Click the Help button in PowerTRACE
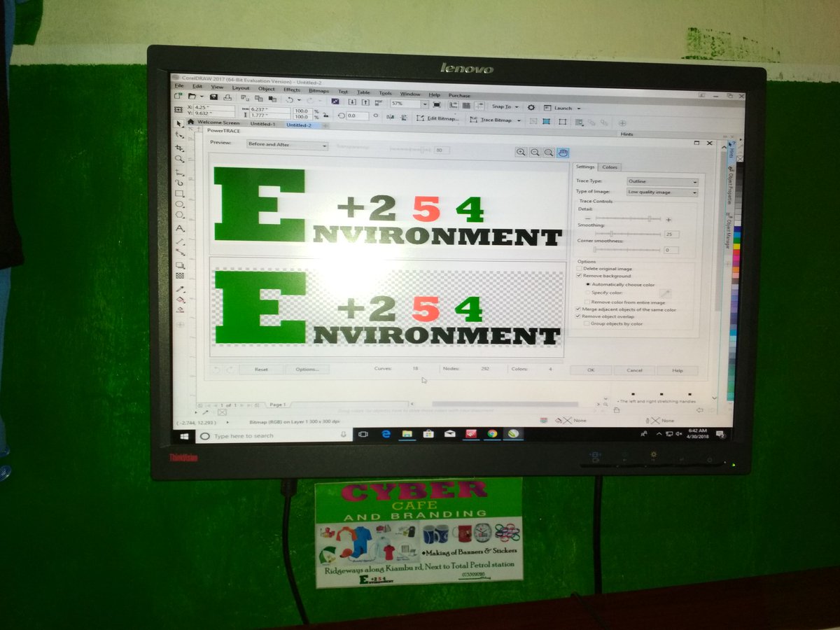The height and width of the screenshot is (630, 840). [677, 370]
